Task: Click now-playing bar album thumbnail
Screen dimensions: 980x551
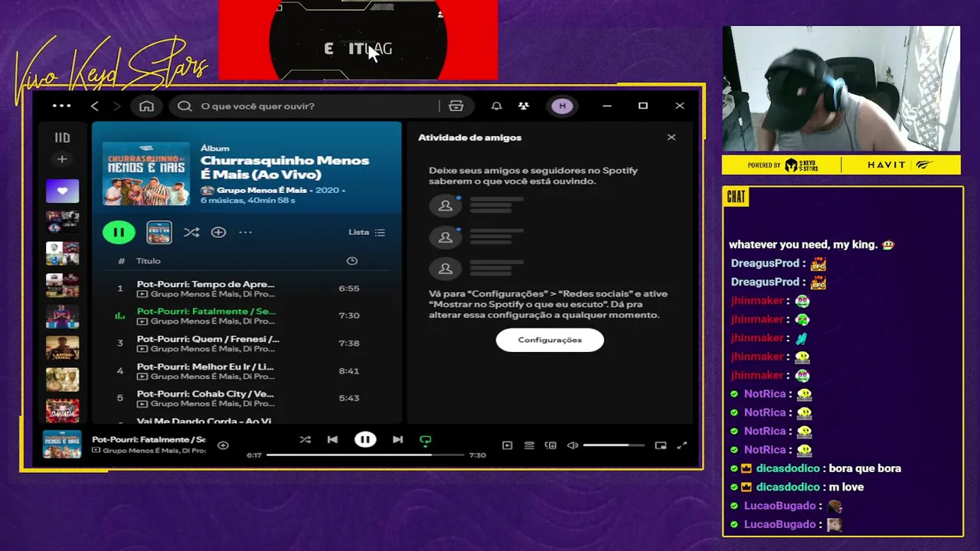Action: click(62, 445)
